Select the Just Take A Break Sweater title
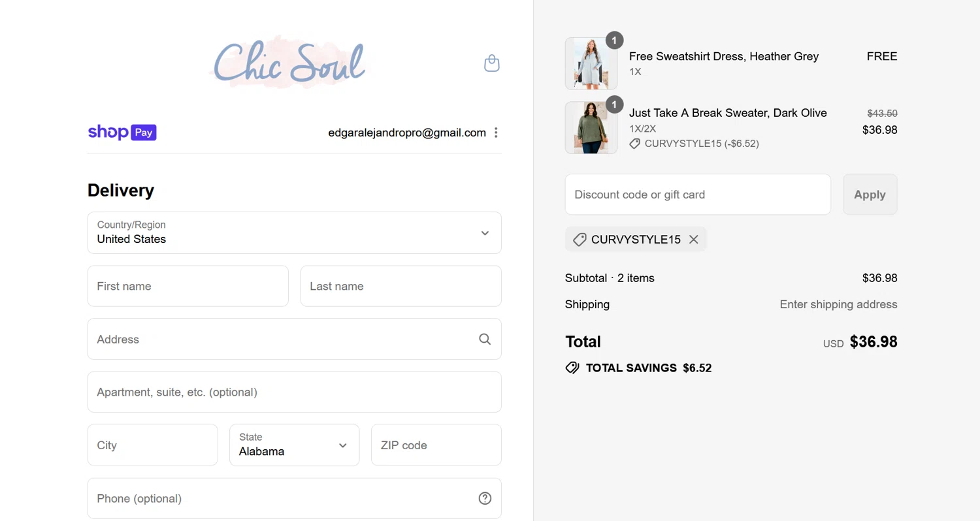 728,113
